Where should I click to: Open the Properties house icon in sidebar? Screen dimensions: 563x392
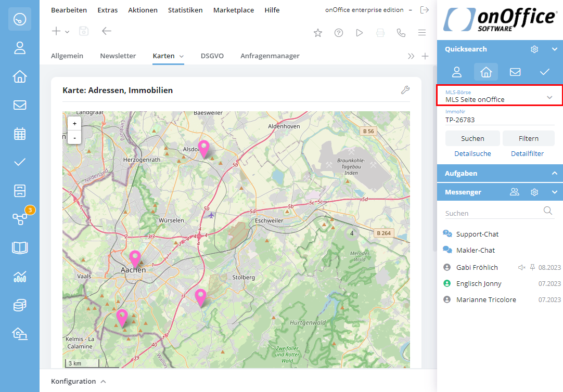point(20,76)
